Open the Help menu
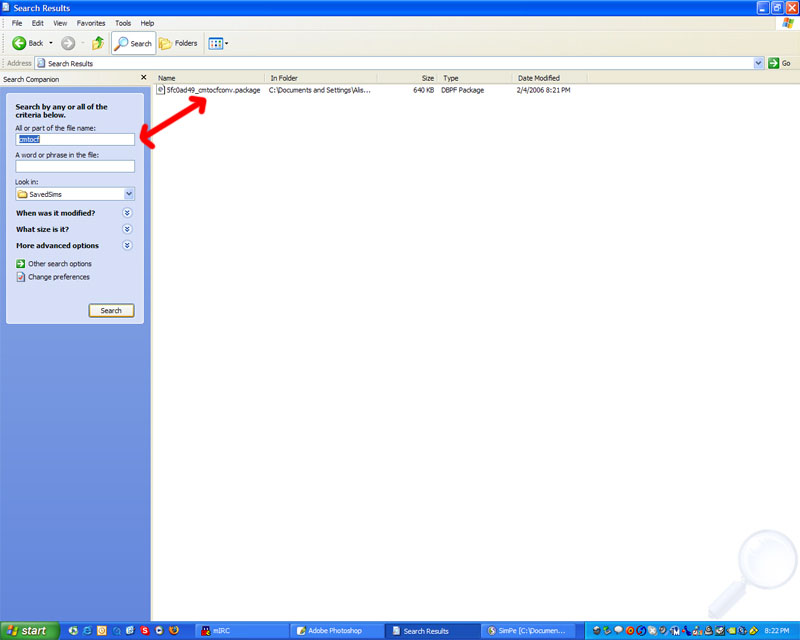This screenshot has width=800, height=640. (147, 23)
